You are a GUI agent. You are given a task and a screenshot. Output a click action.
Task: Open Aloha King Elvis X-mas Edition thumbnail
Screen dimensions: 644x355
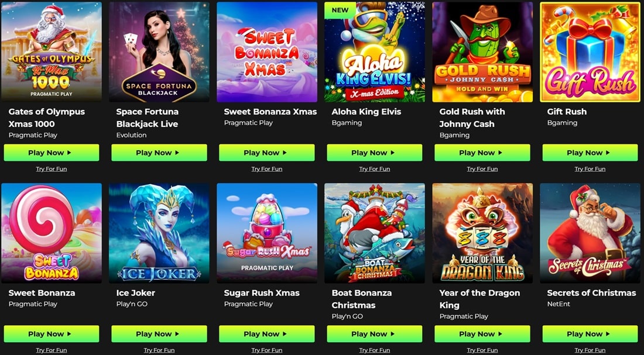pyautogui.click(x=375, y=51)
